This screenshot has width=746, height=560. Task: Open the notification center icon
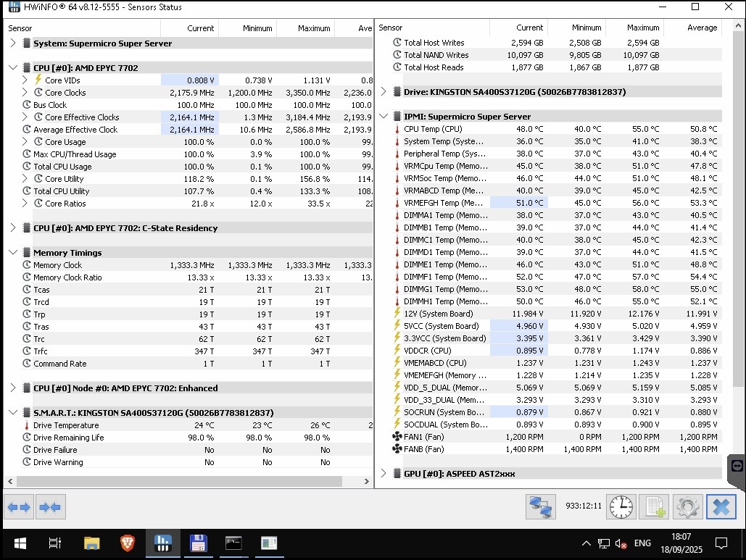tap(721, 543)
